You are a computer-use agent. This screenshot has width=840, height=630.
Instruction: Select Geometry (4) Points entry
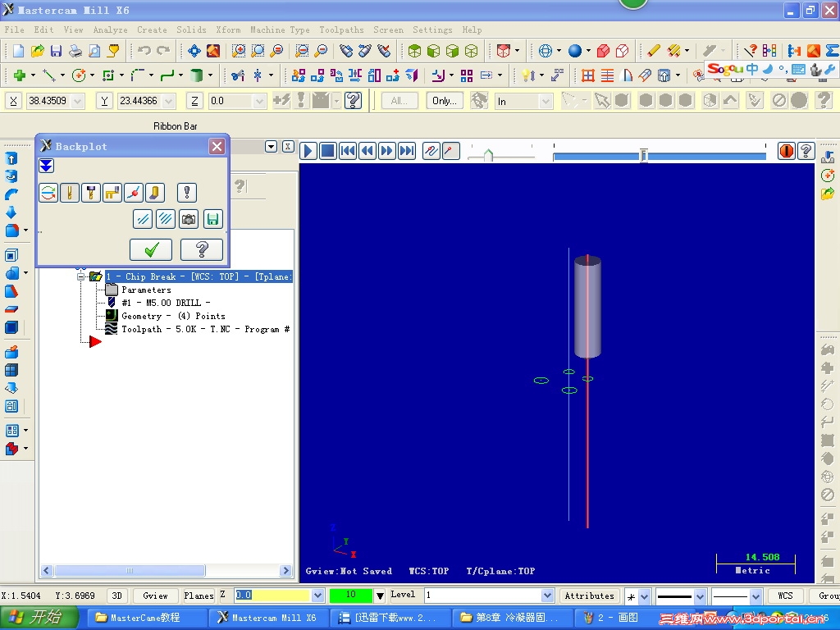click(x=173, y=316)
